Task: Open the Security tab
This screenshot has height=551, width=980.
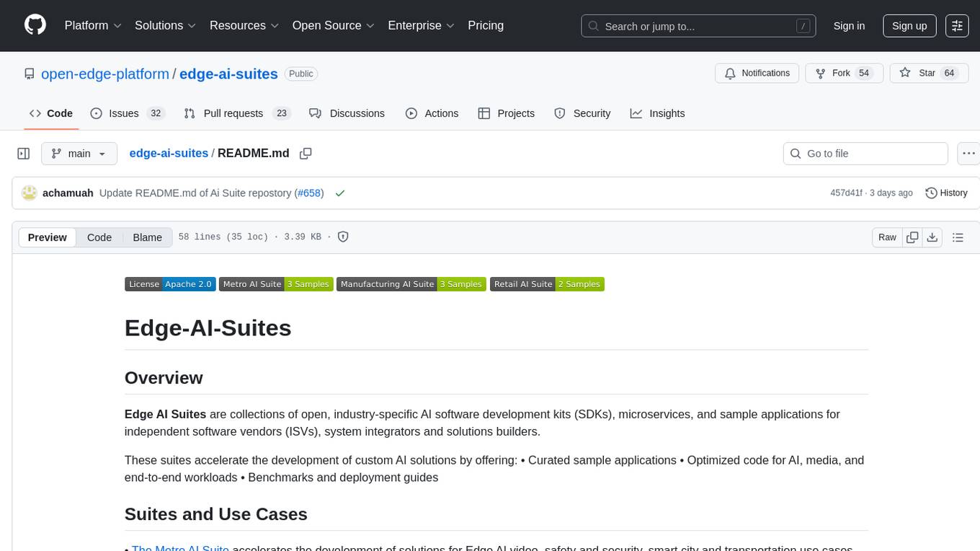Action: [x=582, y=113]
